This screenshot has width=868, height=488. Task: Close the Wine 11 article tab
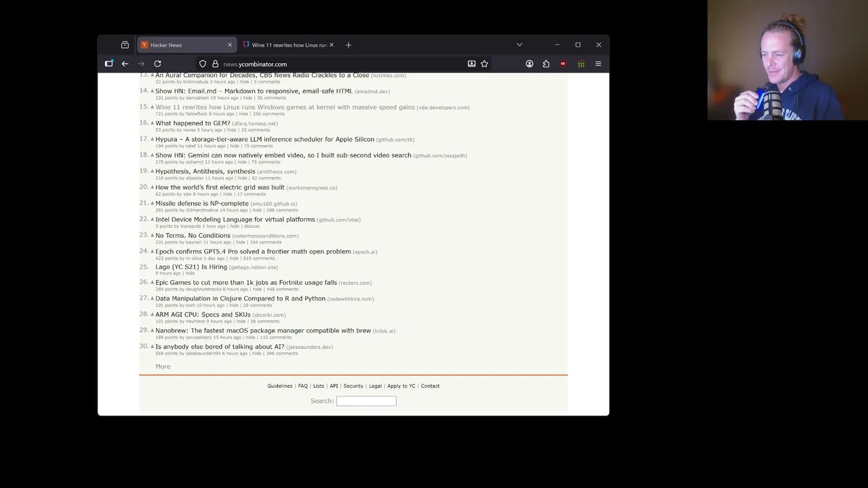tap(332, 45)
